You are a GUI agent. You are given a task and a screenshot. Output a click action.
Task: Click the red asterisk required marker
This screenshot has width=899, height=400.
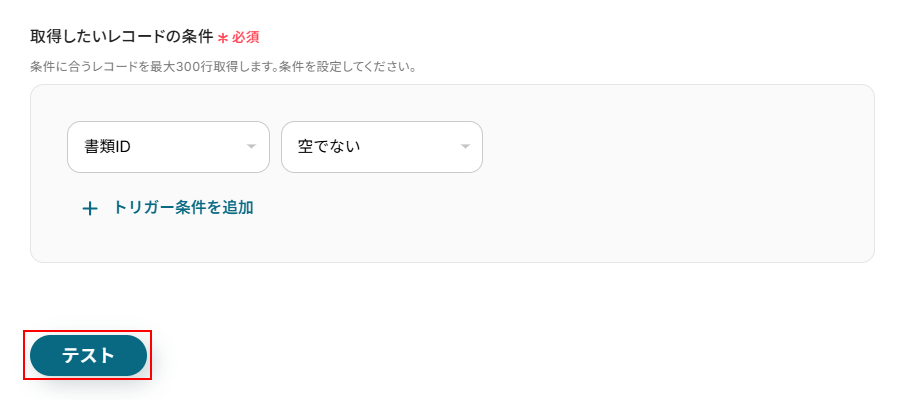(x=223, y=38)
